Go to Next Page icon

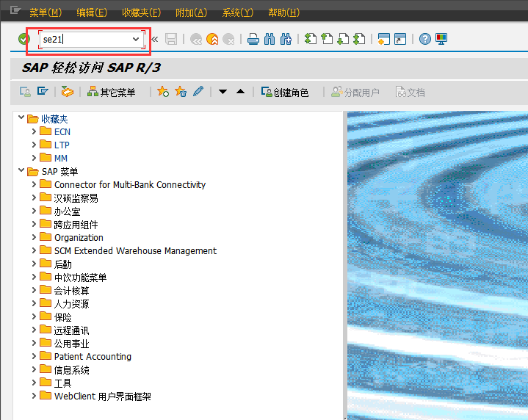[x=343, y=39]
